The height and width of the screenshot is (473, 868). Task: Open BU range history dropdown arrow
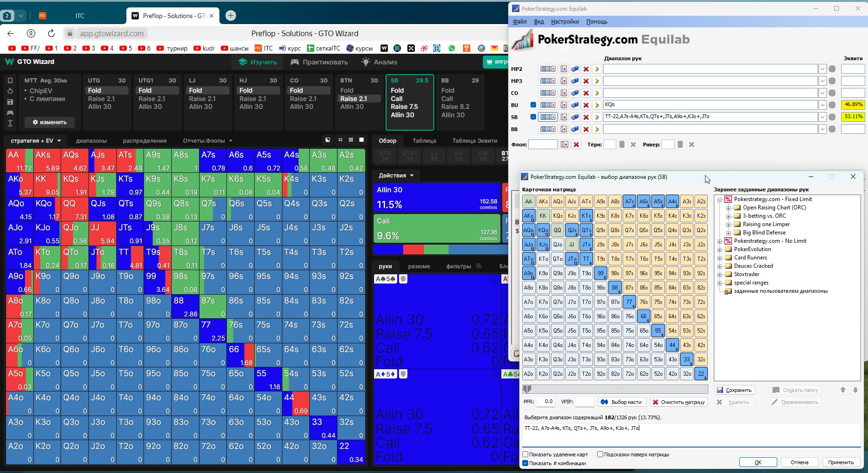coord(823,105)
